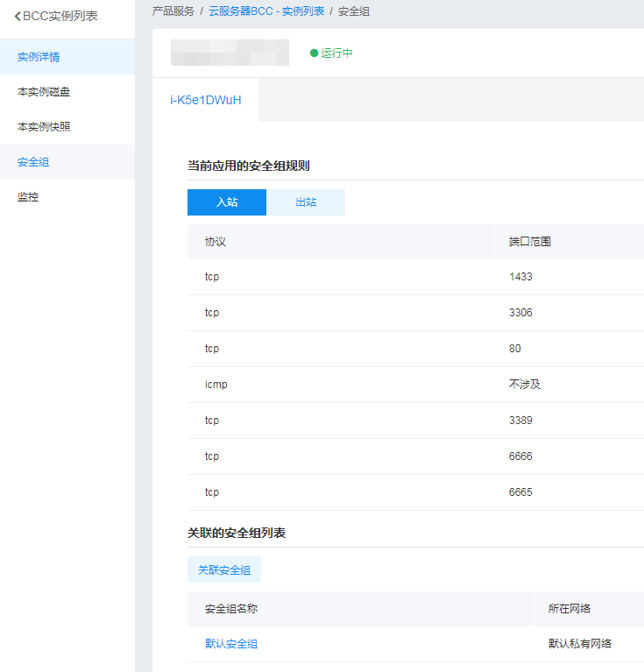644x672 pixels.
Task: Click the 不涉及 port range cell
Action: [525, 385]
